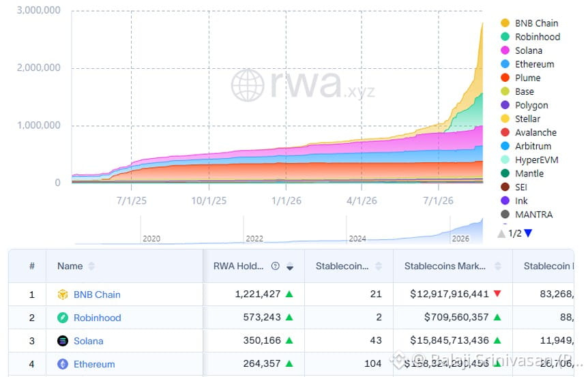The width and height of the screenshot is (588, 377).
Task: Click 2022 on the range navigator
Action: [x=254, y=239]
